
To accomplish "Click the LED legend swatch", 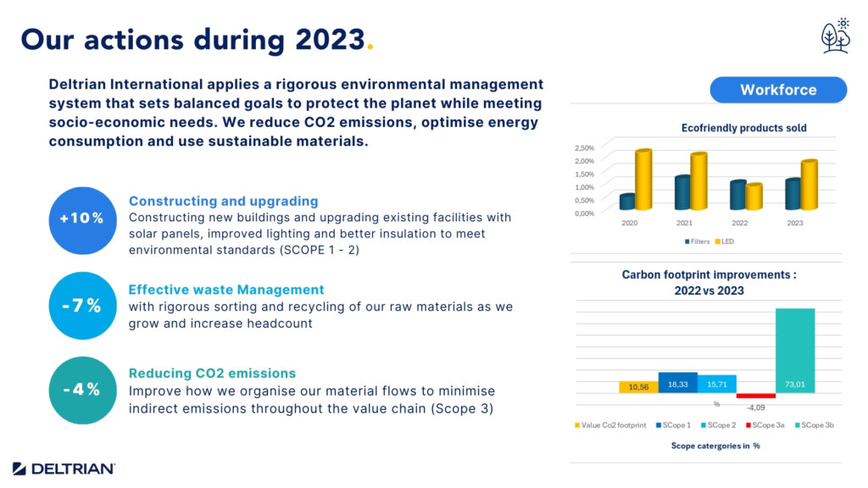I will pyautogui.click(x=717, y=241).
